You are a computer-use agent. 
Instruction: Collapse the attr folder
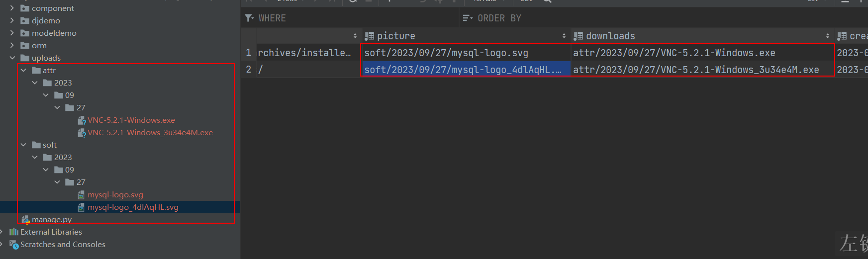pos(23,71)
